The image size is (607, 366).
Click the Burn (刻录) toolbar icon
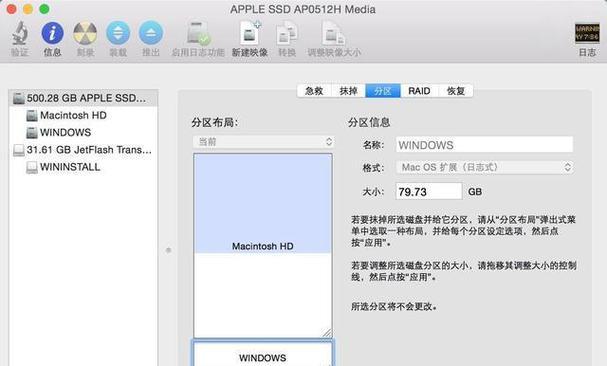(x=85, y=33)
